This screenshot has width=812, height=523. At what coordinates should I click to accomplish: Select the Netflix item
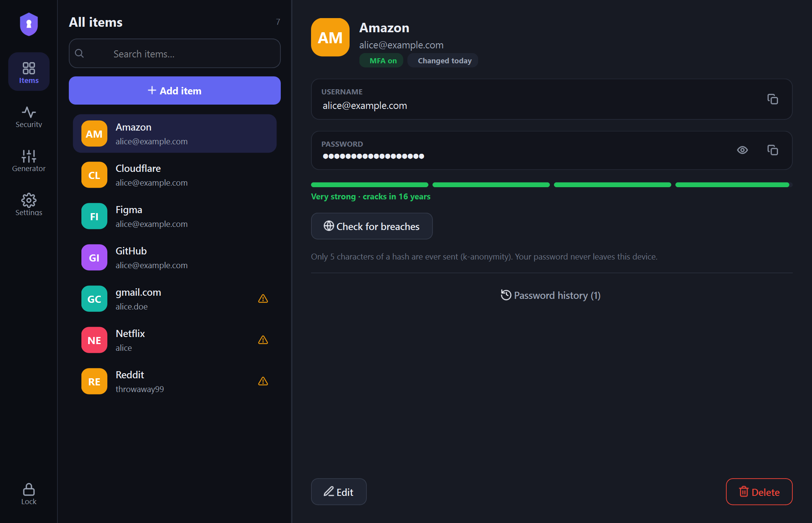(x=175, y=340)
